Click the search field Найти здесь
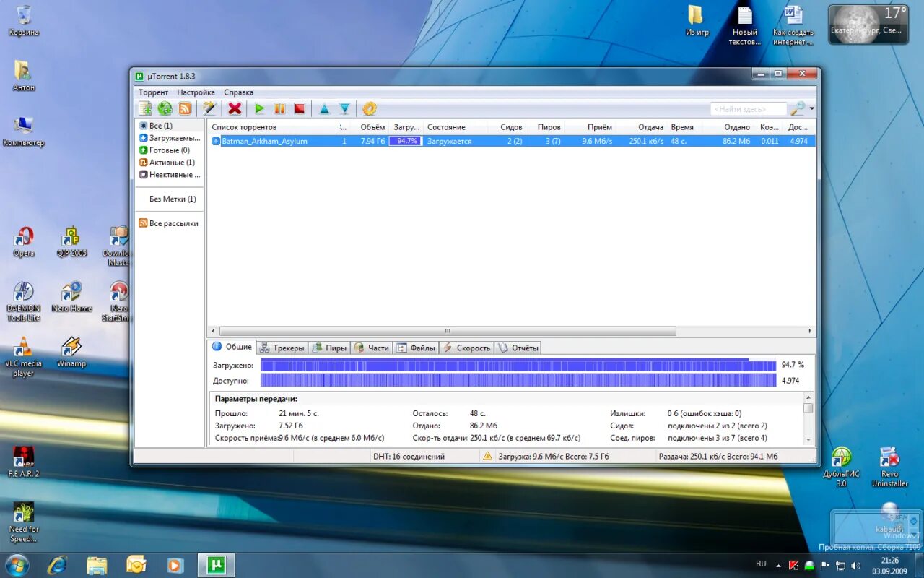This screenshot has height=578, width=924. click(749, 109)
